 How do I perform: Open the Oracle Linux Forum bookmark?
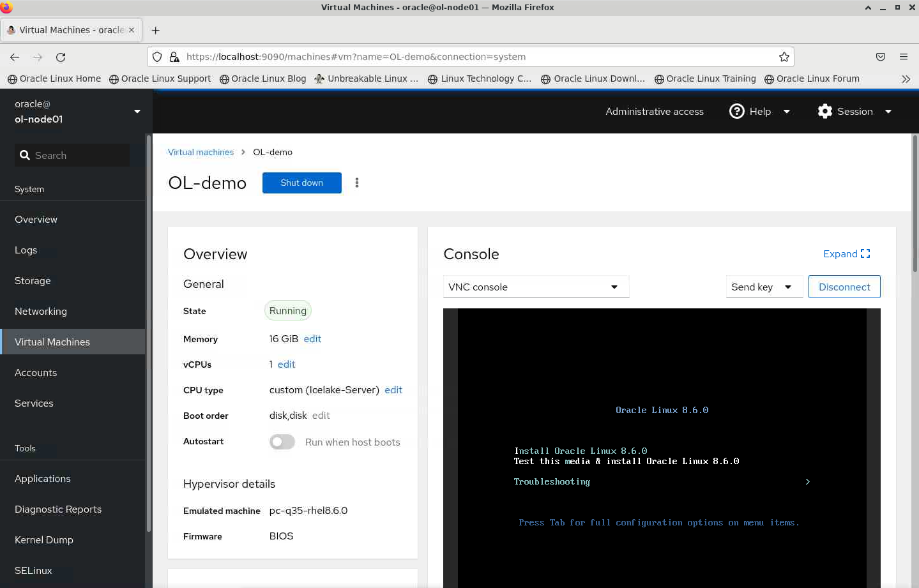click(812, 79)
